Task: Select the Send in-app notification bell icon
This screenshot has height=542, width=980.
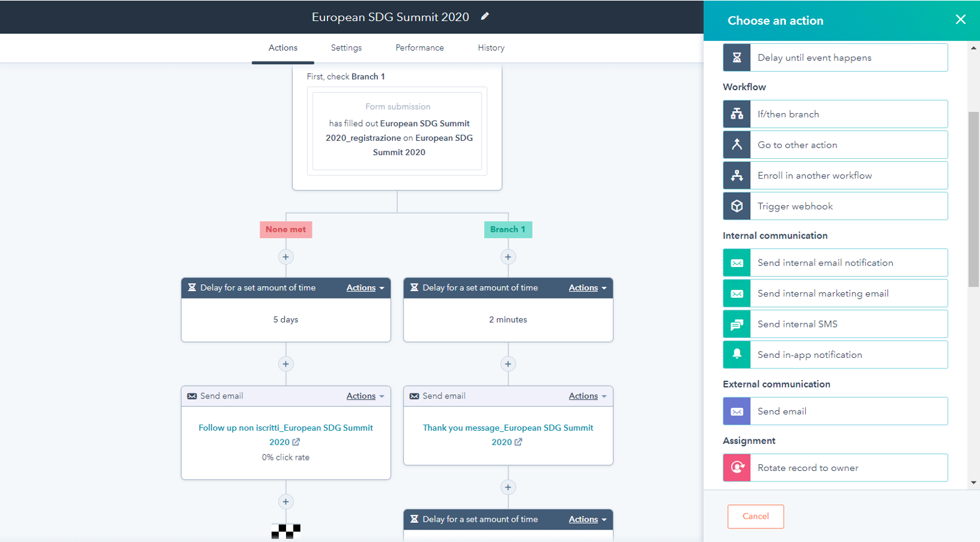Action: click(737, 355)
